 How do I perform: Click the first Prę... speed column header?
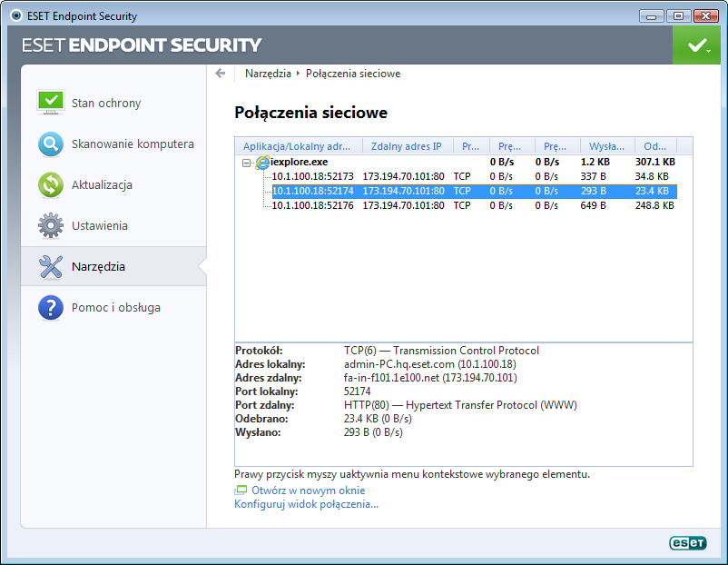coord(512,146)
